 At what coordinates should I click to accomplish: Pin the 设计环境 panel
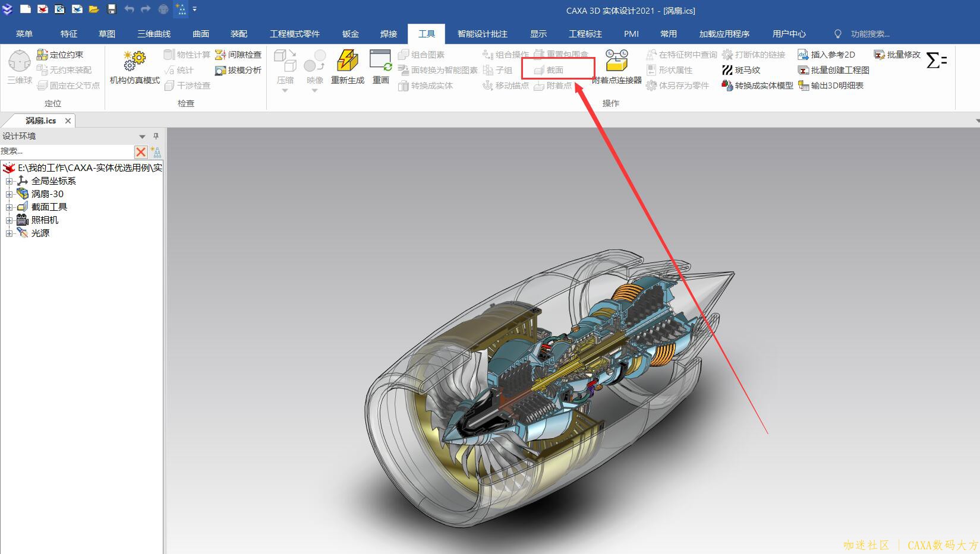coord(156,136)
